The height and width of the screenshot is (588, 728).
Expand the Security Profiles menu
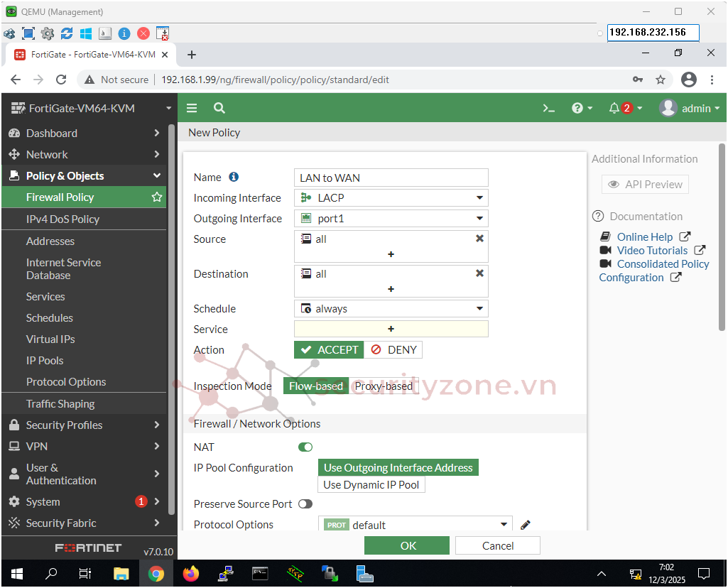pyautogui.click(x=85, y=425)
